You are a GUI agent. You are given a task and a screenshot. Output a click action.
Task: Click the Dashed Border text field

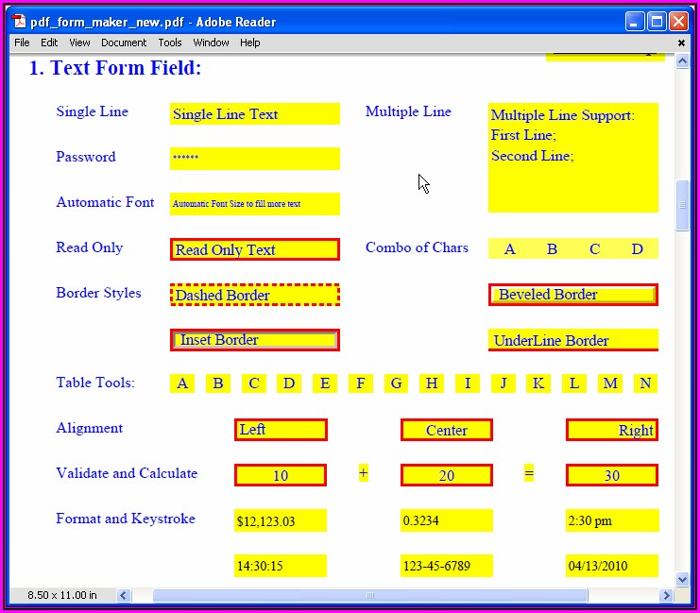point(254,295)
